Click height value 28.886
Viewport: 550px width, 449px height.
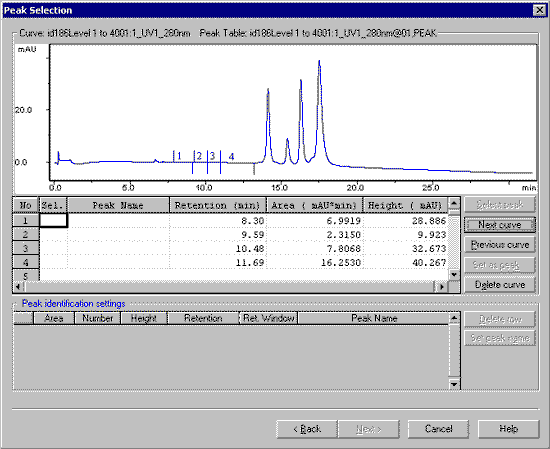429,221
